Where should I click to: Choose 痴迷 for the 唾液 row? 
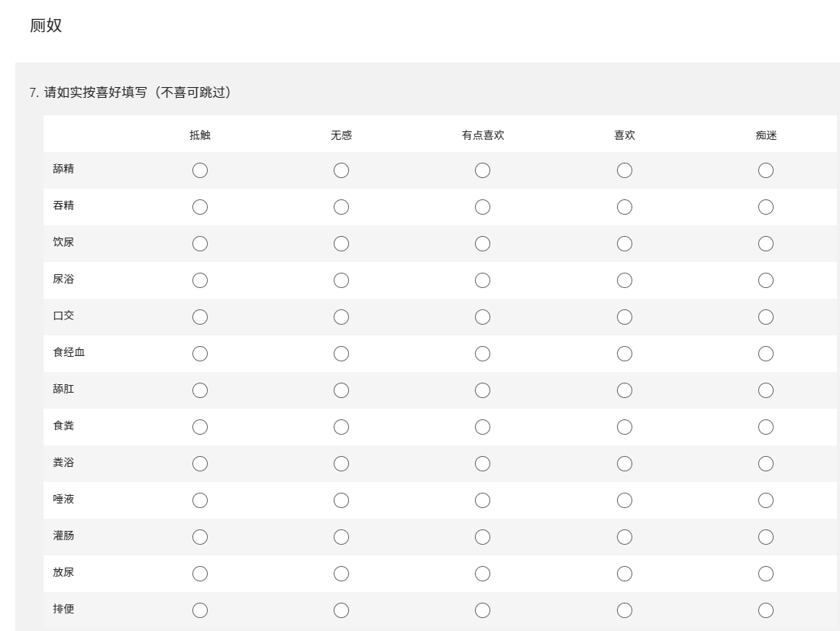click(x=766, y=500)
